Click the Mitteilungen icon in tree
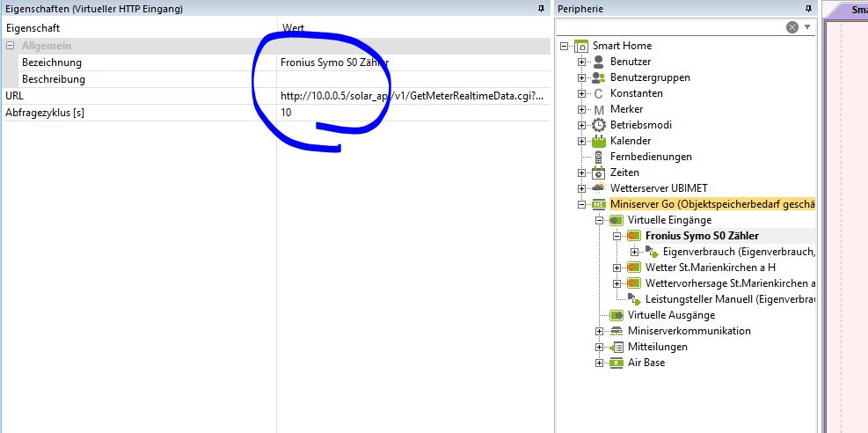The height and width of the screenshot is (433, 868). coord(616,347)
